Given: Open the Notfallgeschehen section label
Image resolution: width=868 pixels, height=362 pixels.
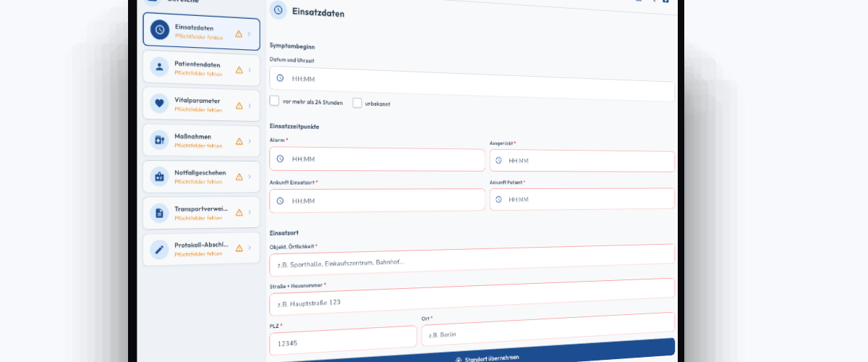Looking at the screenshot, I should coord(200,173).
